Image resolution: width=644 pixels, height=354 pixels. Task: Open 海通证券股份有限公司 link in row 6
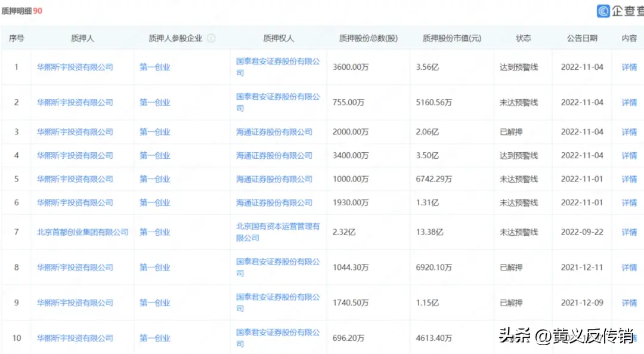coord(274,203)
